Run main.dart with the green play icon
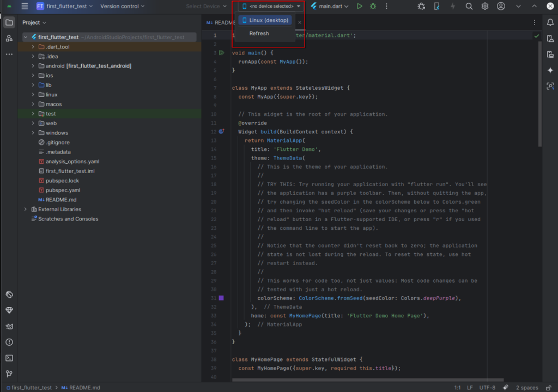The height and width of the screenshot is (392, 558). tap(360, 6)
